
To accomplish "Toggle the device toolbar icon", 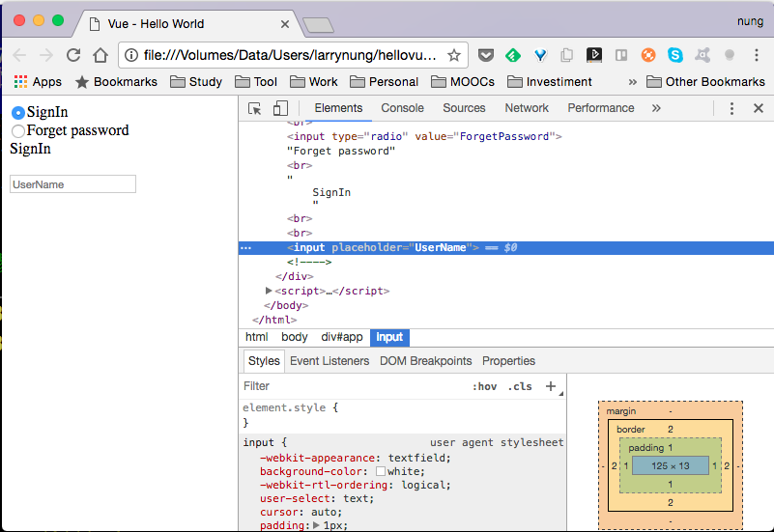I will pyautogui.click(x=280, y=108).
